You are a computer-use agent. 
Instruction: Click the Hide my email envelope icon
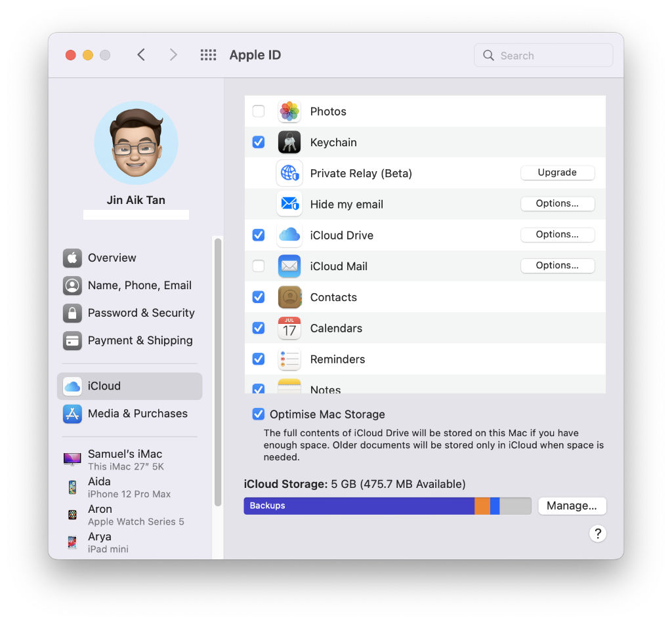[289, 204]
